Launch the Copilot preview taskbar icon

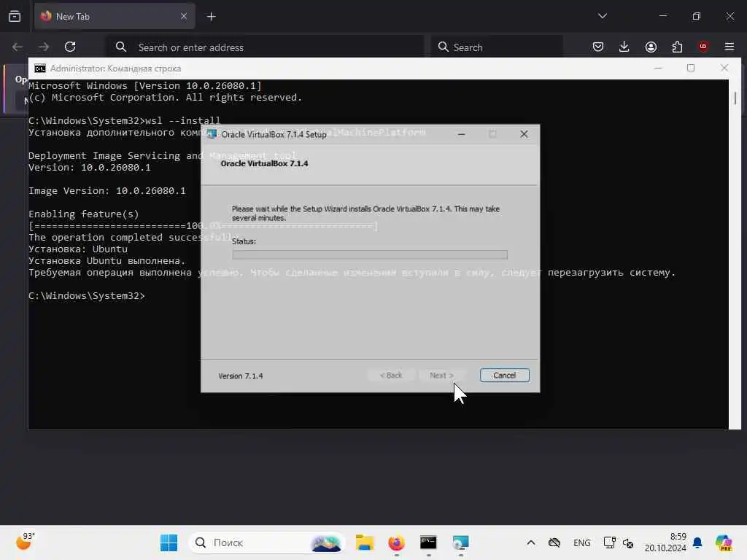point(724,542)
